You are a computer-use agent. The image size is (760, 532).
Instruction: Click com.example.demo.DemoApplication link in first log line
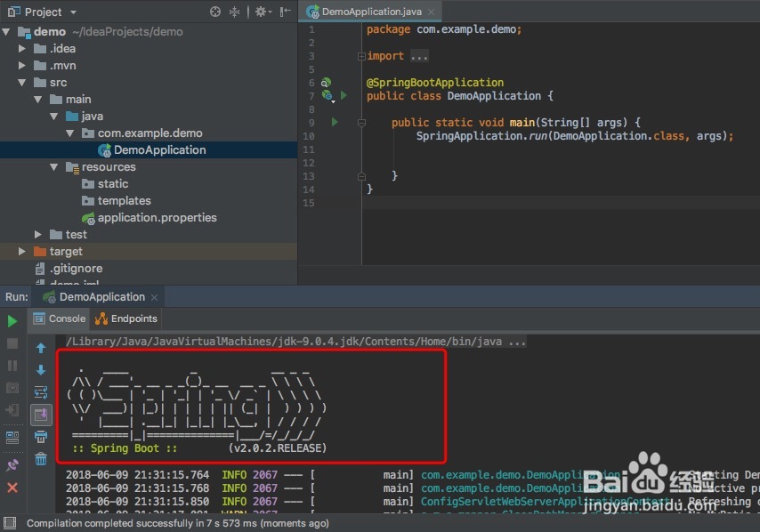(520, 475)
